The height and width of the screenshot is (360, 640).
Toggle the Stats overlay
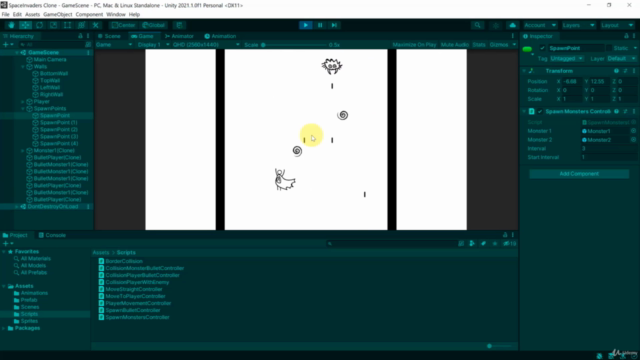tap(479, 44)
